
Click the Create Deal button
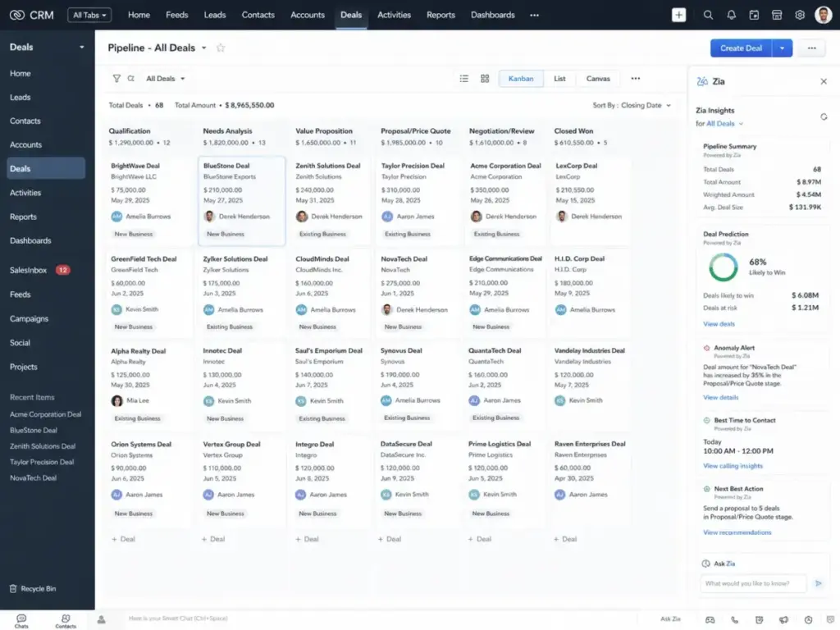(x=741, y=48)
